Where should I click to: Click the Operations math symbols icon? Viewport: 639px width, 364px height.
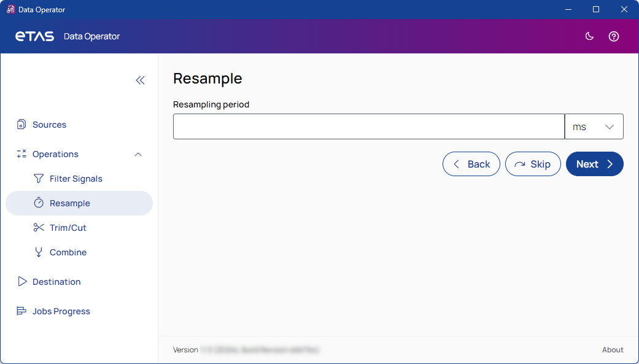pos(21,154)
